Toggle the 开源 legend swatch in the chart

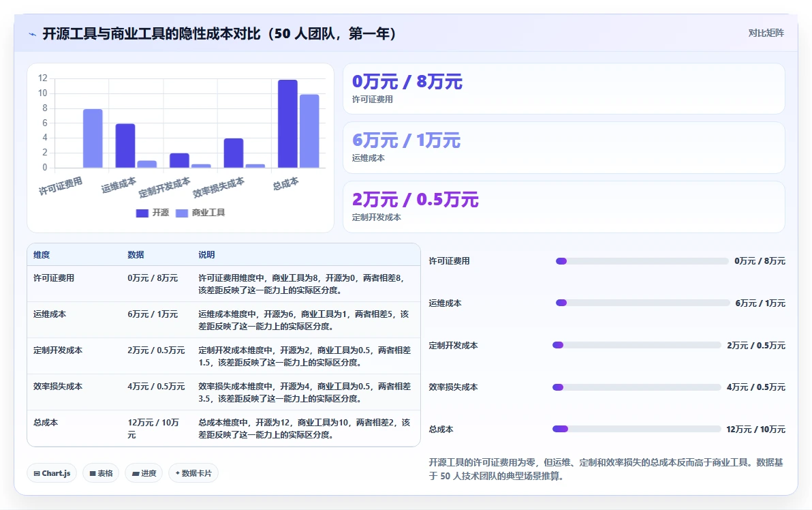pyautogui.click(x=142, y=213)
